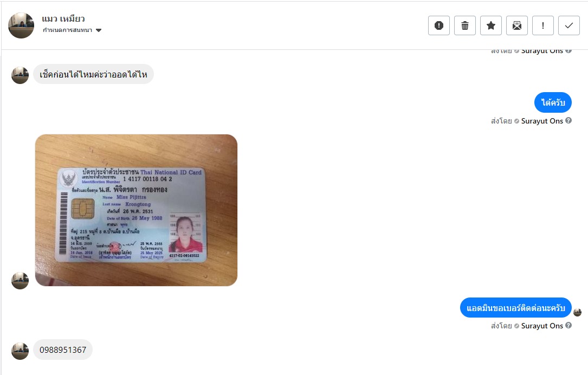The image size is (588, 375).
Task: Mark conversation as spam with circled exclamation icon
Action: point(439,25)
